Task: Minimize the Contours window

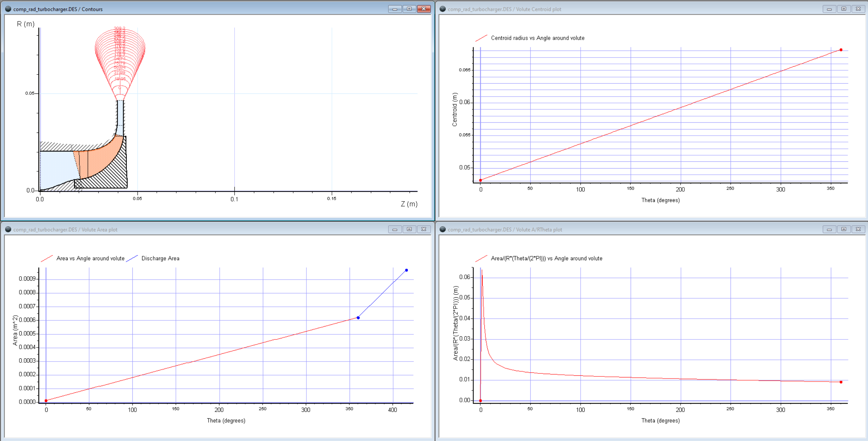Action: (x=395, y=9)
